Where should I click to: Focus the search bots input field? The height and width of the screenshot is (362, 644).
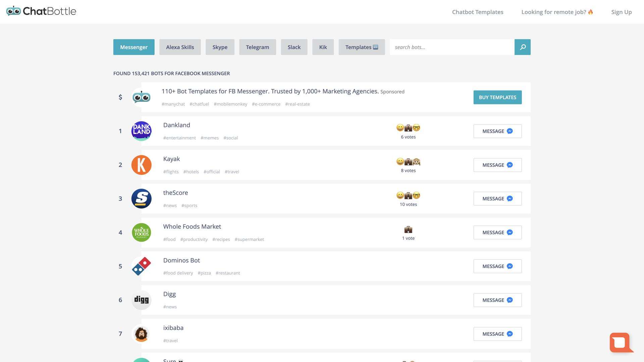452,47
